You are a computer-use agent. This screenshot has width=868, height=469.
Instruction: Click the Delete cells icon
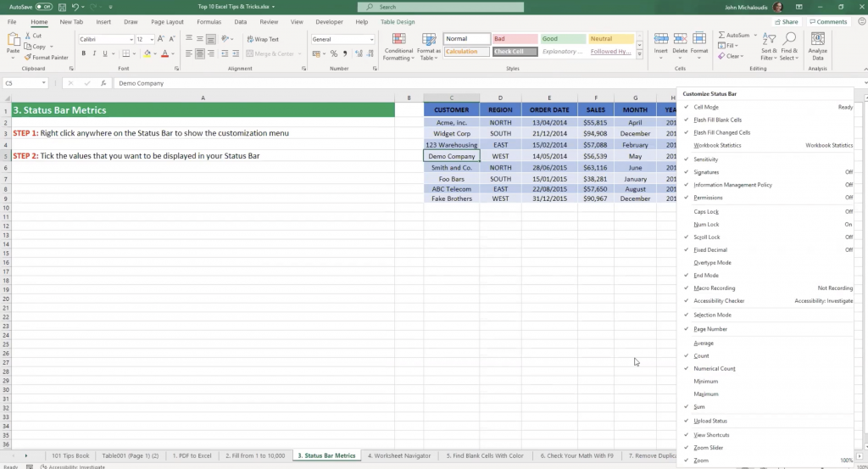(680, 39)
